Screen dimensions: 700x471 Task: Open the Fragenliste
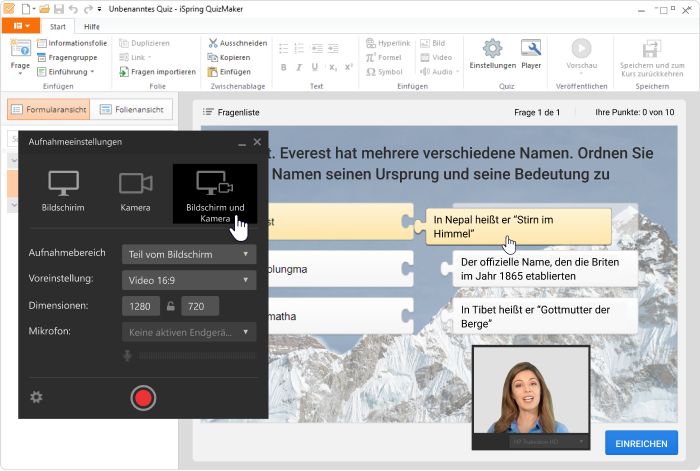(x=231, y=113)
